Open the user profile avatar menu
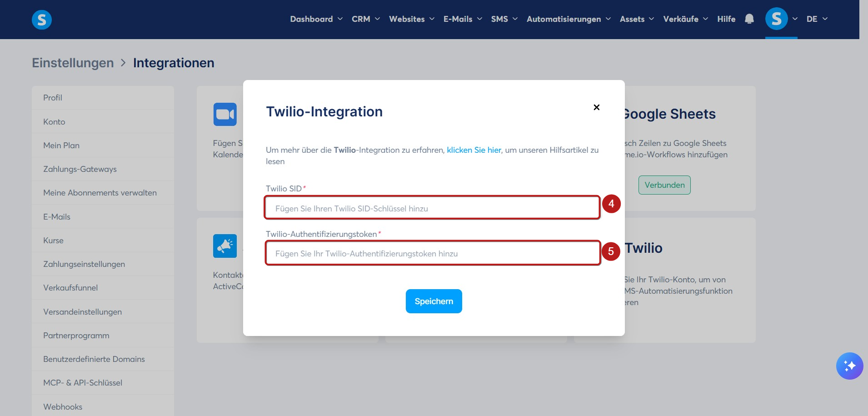Viewport: 868px width, 416px height. 776,19
